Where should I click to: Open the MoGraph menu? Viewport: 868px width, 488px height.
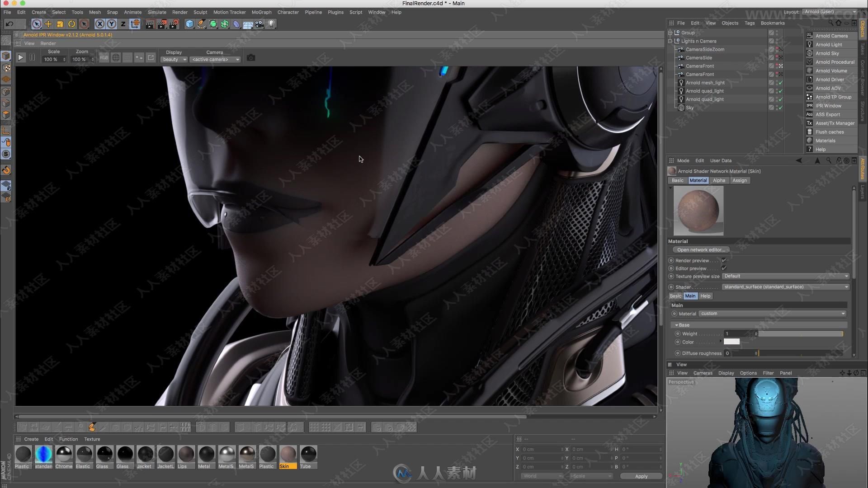point(261,12)
